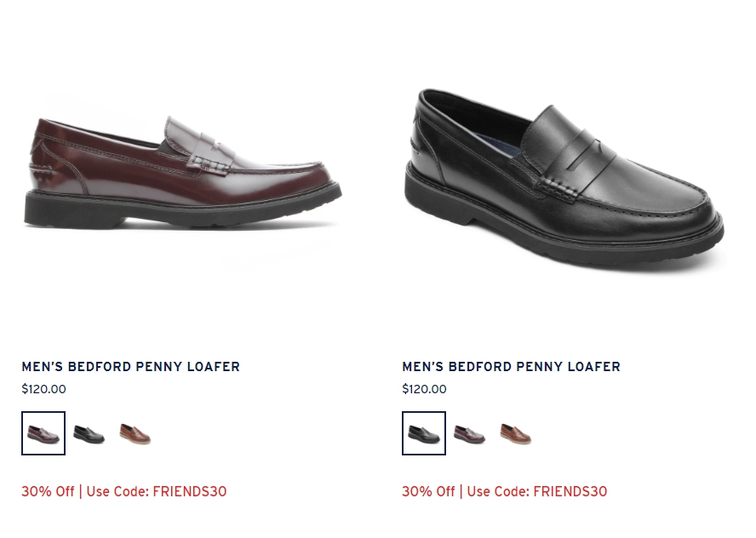Choose black color swatch for the left loafer

click(89, 433)
